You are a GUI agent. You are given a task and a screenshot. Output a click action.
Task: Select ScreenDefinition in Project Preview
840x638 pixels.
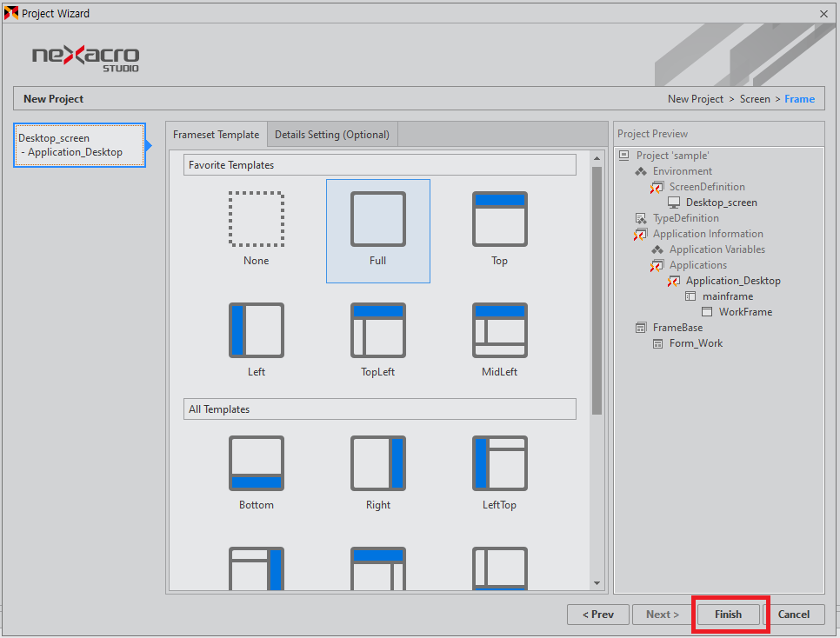pos(706,187)
